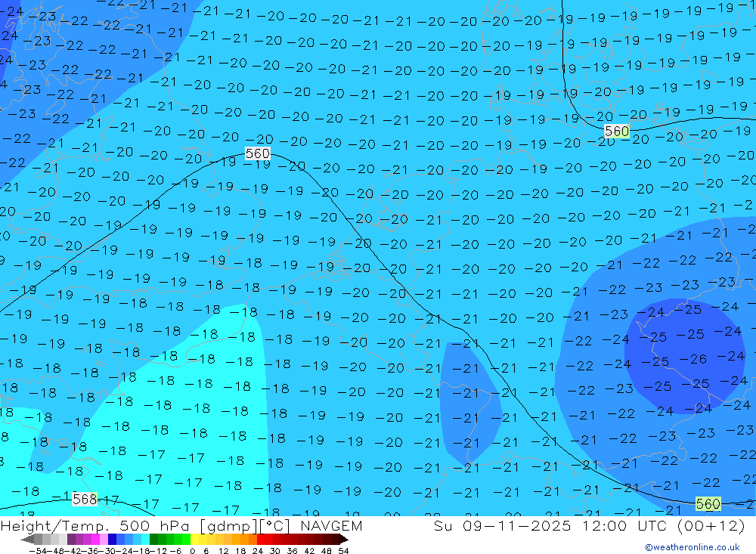Click the bright red swatch at legend value 24
756x554 pixels.
(x=261, y=539)
